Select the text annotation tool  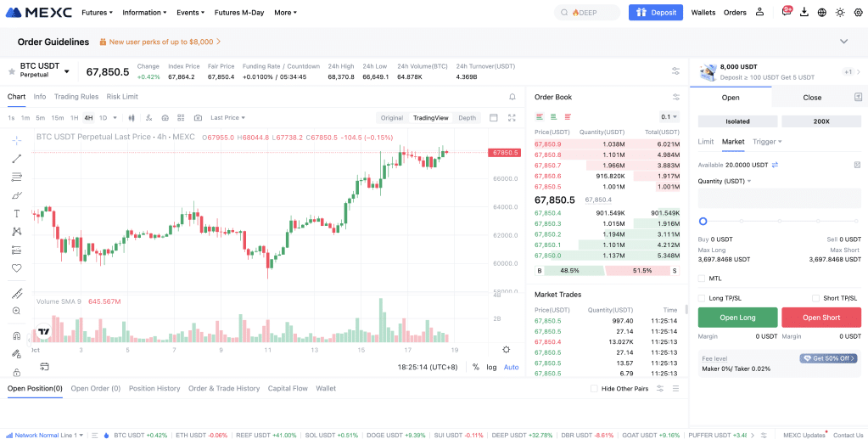click(17, 213)
